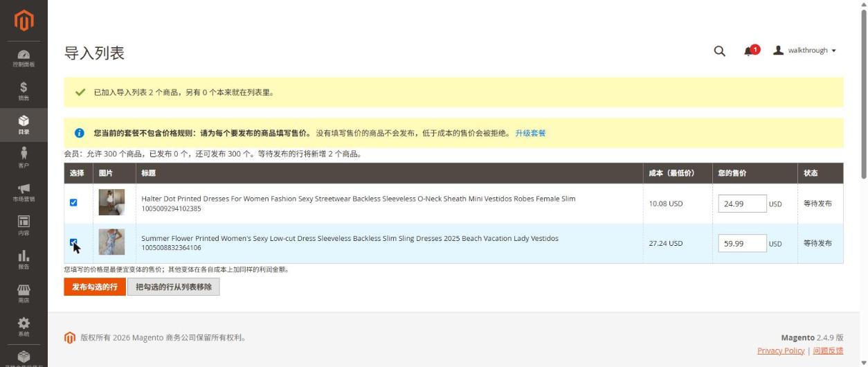Click 等待发布 status in Summer Flower row
The width and height of the screenshot is (868, 367).
pyautogui.click(x=817, y=243)
